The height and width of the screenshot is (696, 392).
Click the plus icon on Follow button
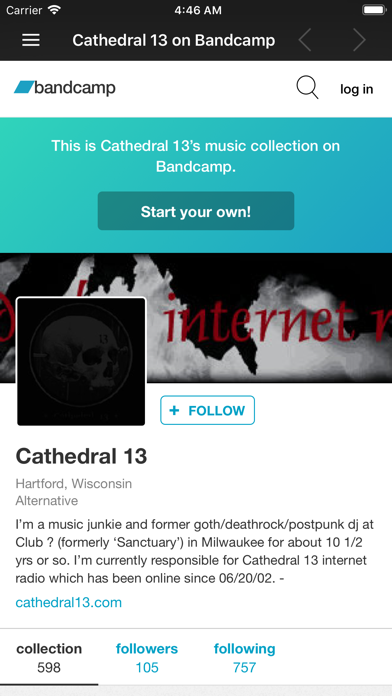point(174,410)
